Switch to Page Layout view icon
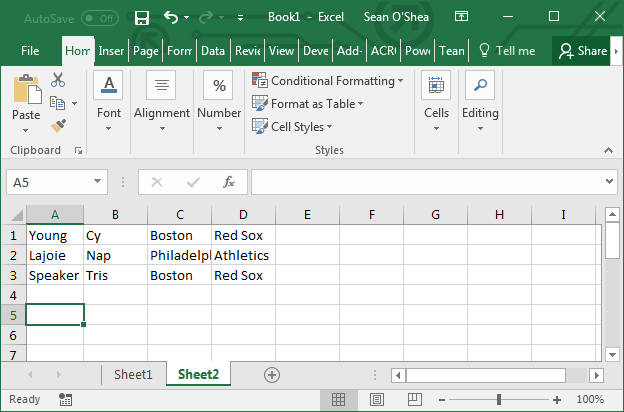This screenshot has width=624, height=412. [x=376, y=399]
